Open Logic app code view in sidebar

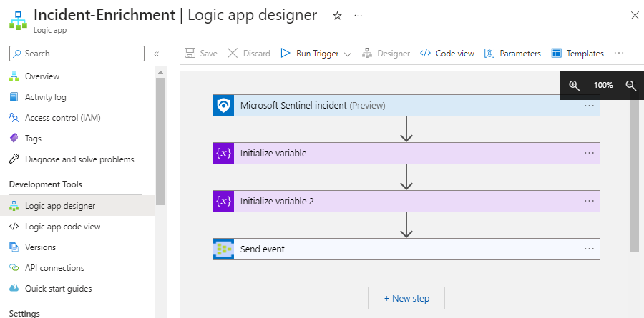[x=63, y=227]
